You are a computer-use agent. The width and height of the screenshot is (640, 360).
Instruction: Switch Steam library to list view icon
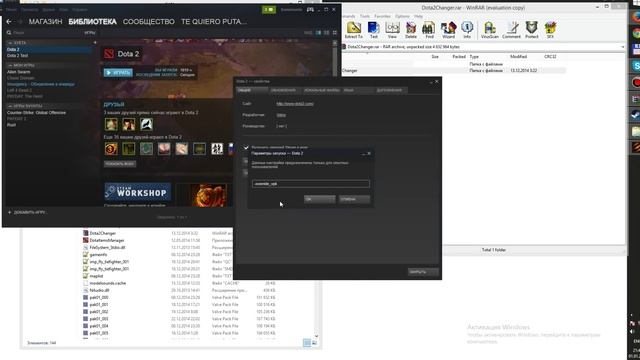click(327, 33)
